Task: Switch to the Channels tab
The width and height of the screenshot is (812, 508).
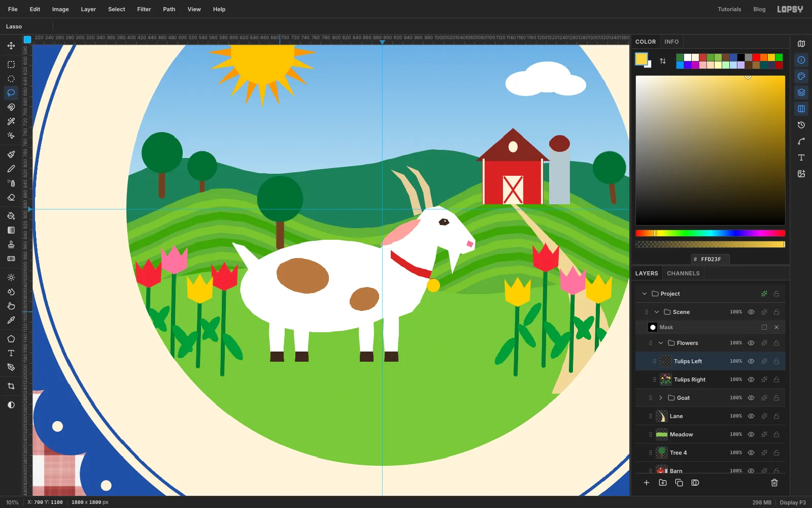Action: click(x=683, y=273)
